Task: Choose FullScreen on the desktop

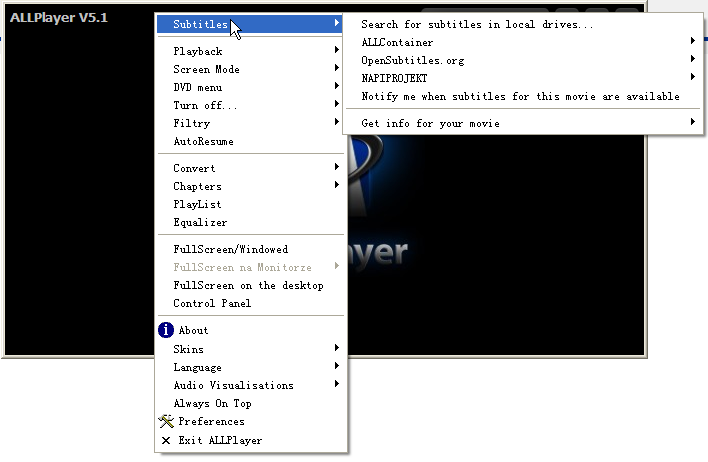Action: 251,285
